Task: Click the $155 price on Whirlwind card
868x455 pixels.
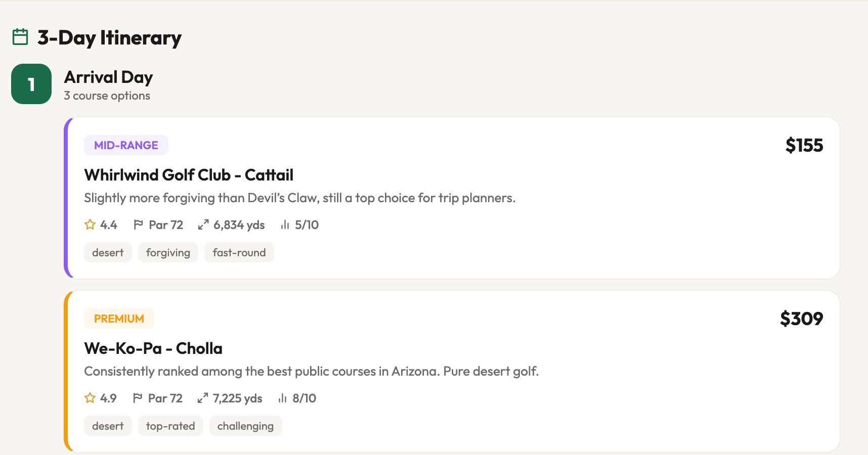Action: pos(804,146)
